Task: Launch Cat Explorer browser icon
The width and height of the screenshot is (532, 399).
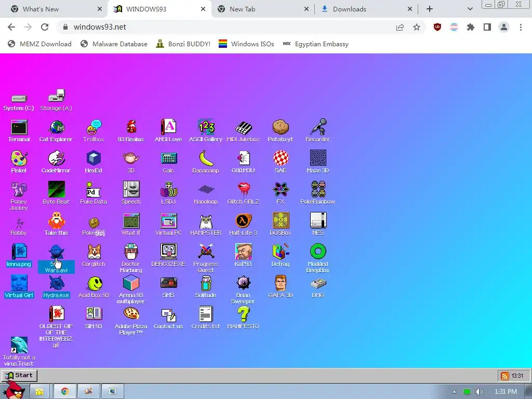Action: (x=56, y=130)
